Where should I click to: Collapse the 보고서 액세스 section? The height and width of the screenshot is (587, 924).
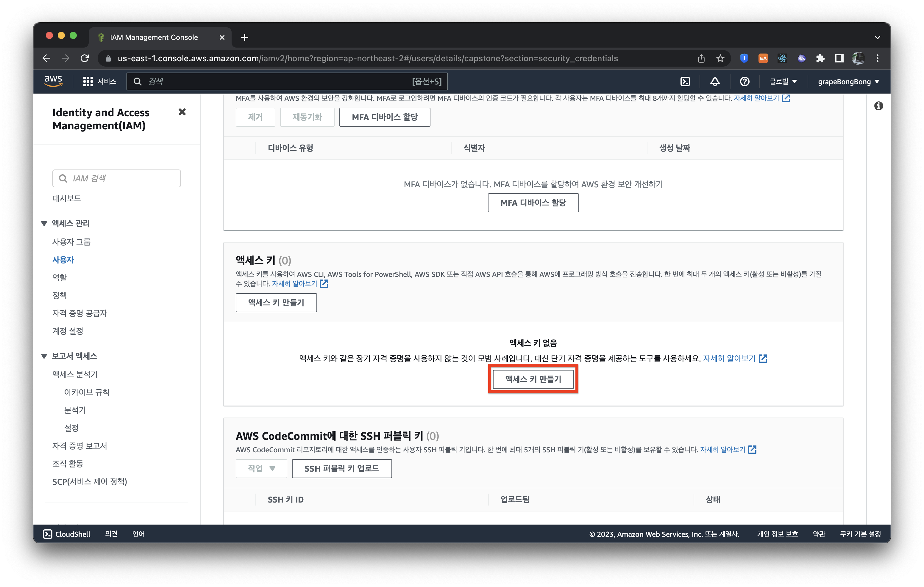pyautogui.click(x=44, y=356)
